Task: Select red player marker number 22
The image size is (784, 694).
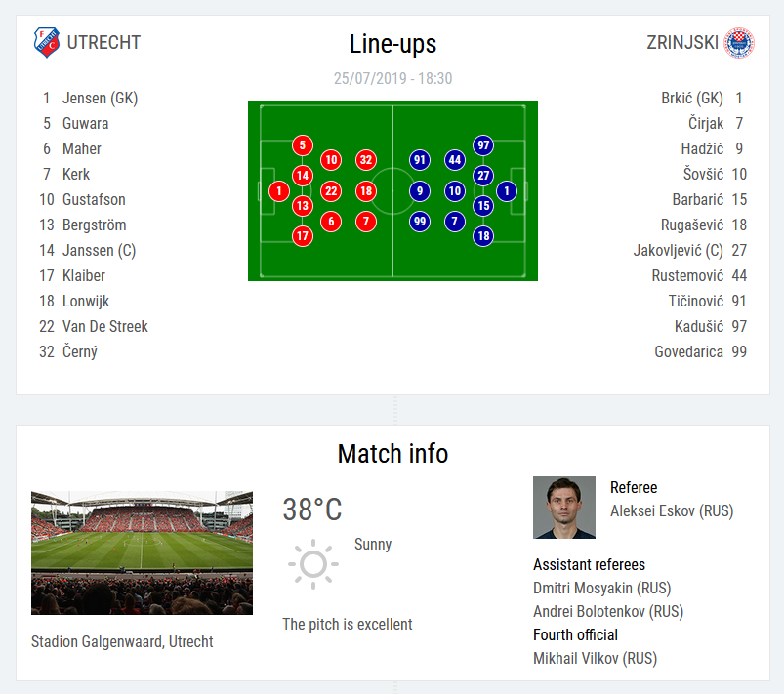Action: pos(331,191)
